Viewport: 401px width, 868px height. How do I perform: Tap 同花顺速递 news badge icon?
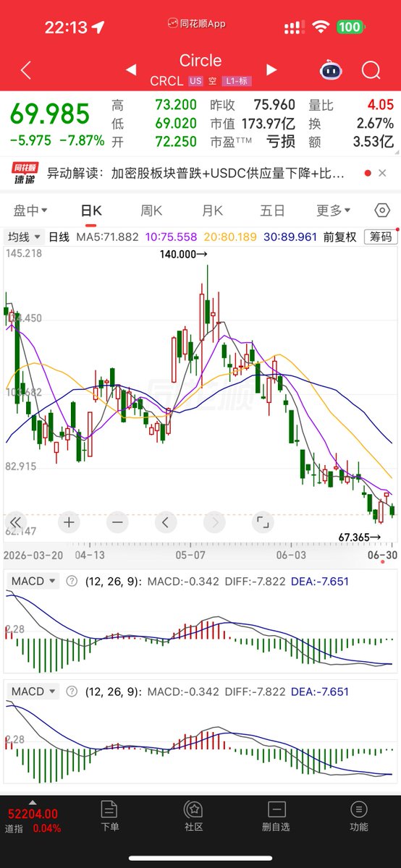click(24, 173)
